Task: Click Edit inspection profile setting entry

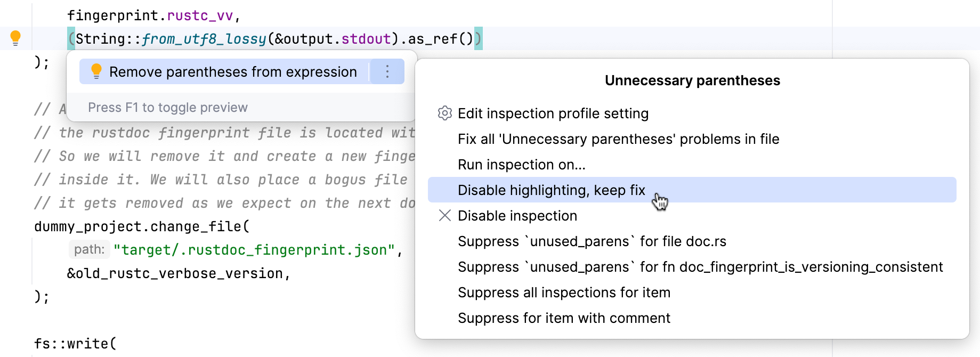Action: click(x=553, y=113)
